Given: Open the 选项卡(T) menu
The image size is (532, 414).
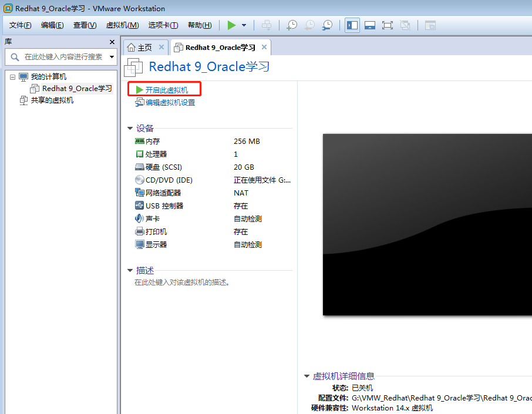Looking at the screenshot, I should coord(163,25).
